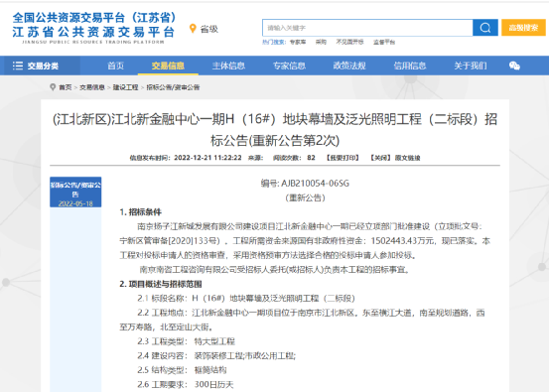Viewport: 549px width, 392px height.
Task: Click the heading 1. 招标条件
Action: pyautogui.click(x=140, y=212)
